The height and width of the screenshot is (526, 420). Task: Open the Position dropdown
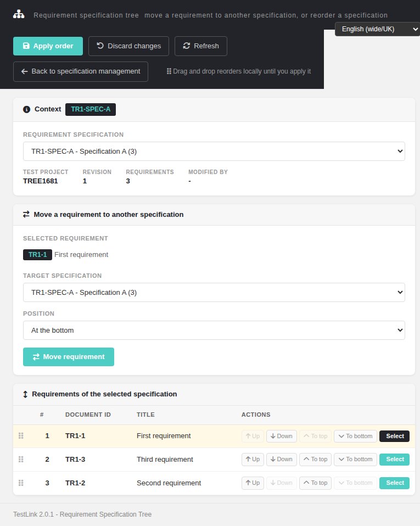(x=214, y=331)
